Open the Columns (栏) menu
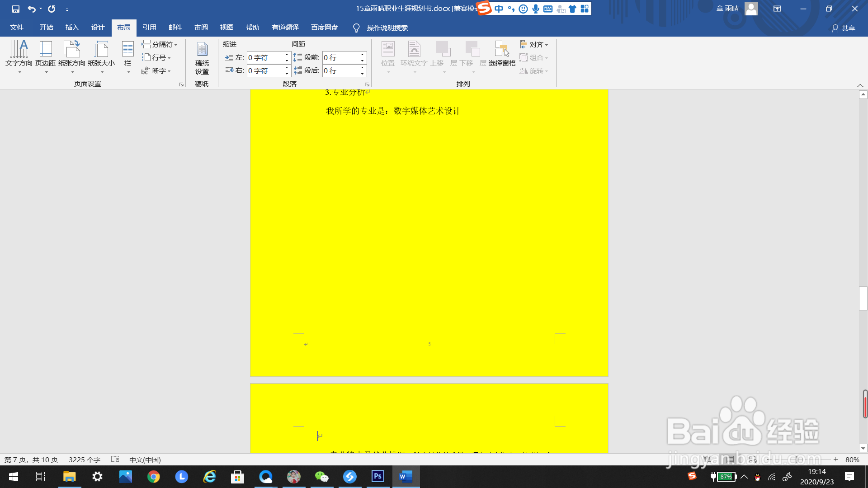 [x=128, y=56]
